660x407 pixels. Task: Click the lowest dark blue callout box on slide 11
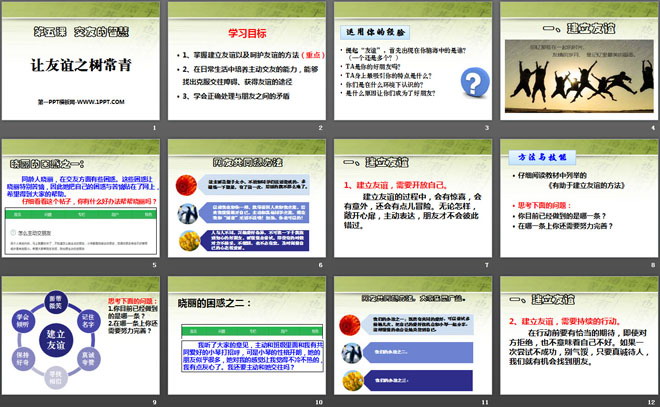[x=418, y=380]
